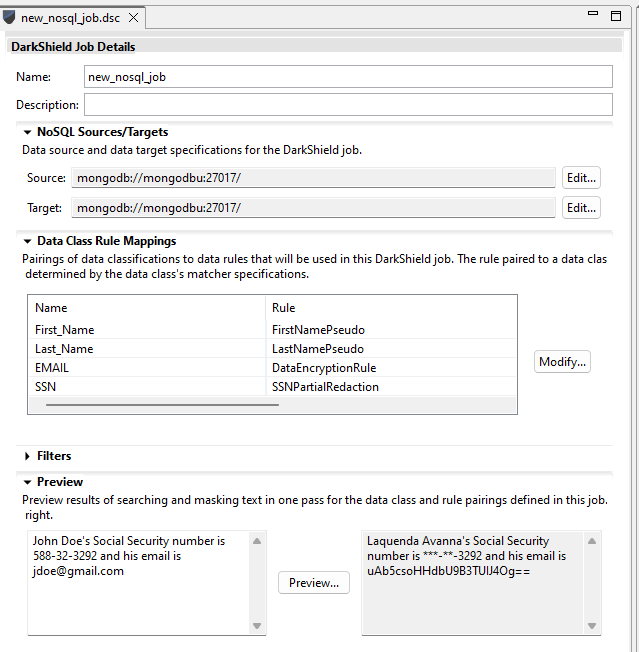Viewport: 639px width, 652px height.
Task: Close the new_nosql_job.dsc tab
Action: (133, 18)
